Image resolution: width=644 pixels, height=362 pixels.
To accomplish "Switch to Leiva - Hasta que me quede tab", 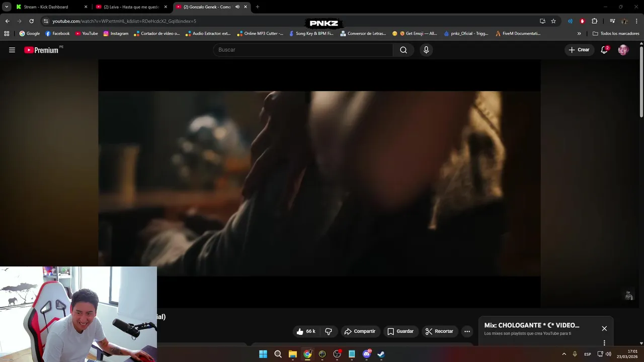I will pyautogui.click(x=131, y=7).
